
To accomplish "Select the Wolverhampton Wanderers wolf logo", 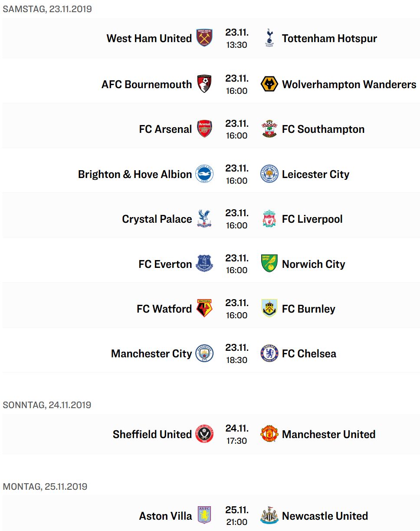I will (x=269, y=84).
